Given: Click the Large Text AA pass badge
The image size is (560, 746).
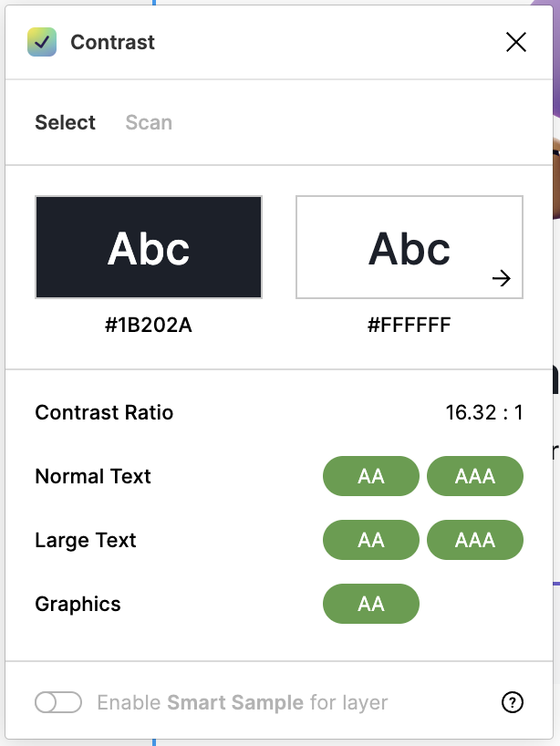Looking at the screenshot, I should pos(371,540).
